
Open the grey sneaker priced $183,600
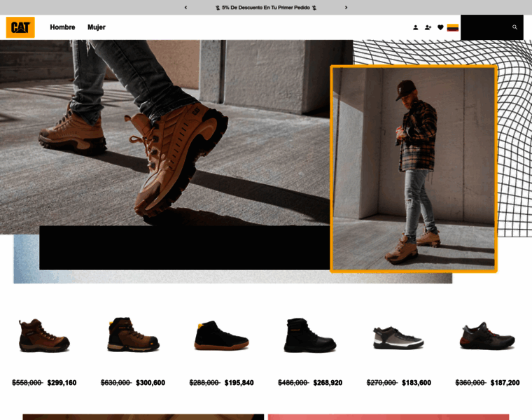click(399, 337)
